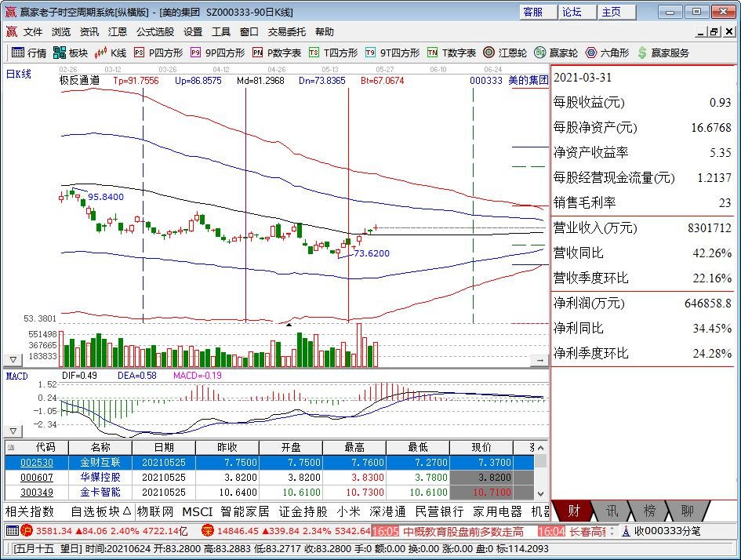Click the 日K线 period label
The height and width of the screenshot is (560, 741).
[19, 74]
